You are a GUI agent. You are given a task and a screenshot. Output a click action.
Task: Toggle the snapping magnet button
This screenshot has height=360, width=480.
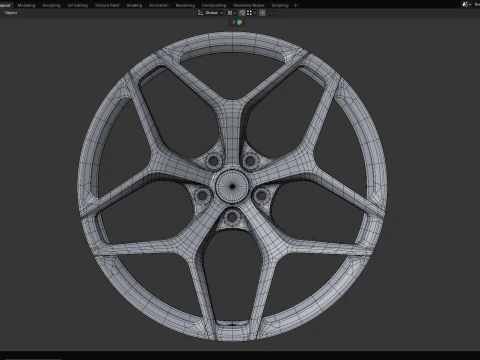click(242, 13)
